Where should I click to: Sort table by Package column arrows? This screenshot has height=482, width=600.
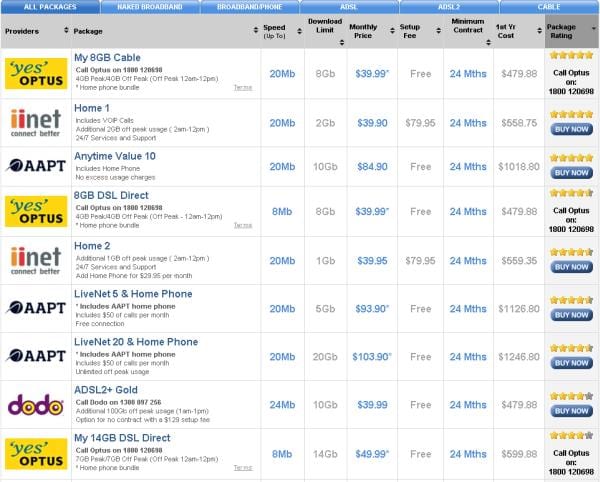pos(256,30)
